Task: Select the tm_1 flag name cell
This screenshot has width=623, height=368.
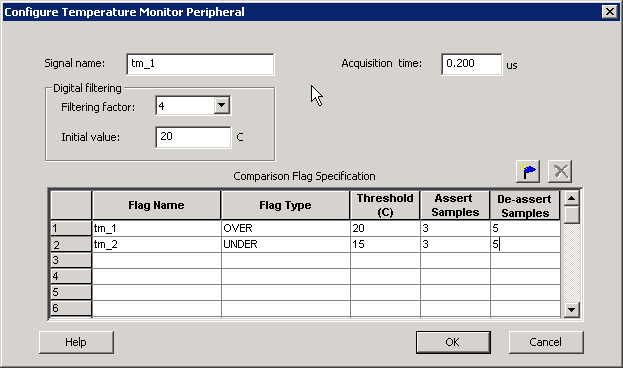Action: point(157,229)
